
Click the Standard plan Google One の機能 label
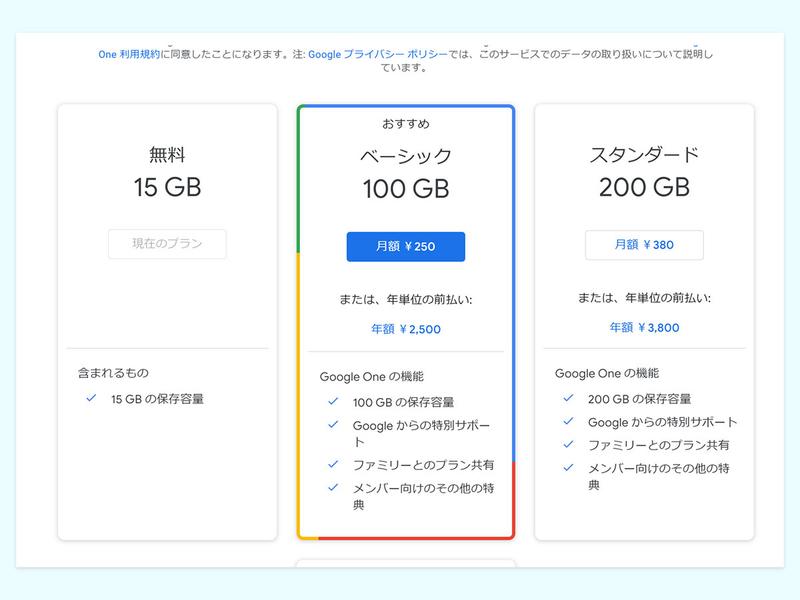click(607, 373)
